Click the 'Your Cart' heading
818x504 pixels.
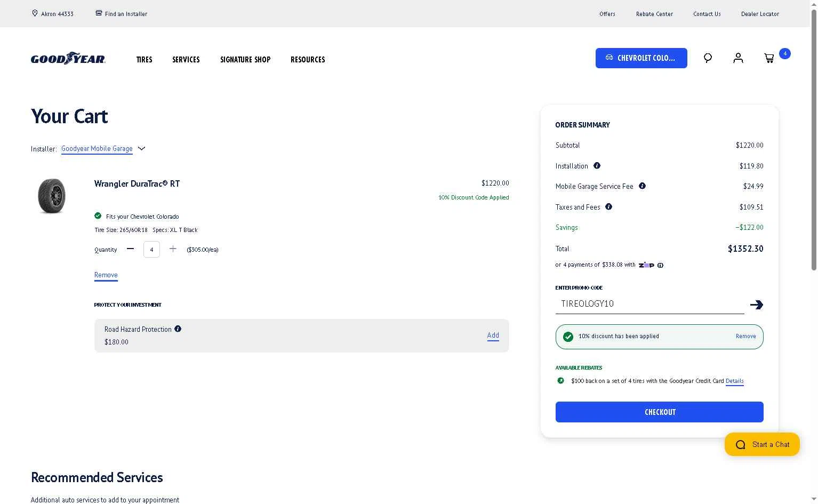click(x=69, y=116)
